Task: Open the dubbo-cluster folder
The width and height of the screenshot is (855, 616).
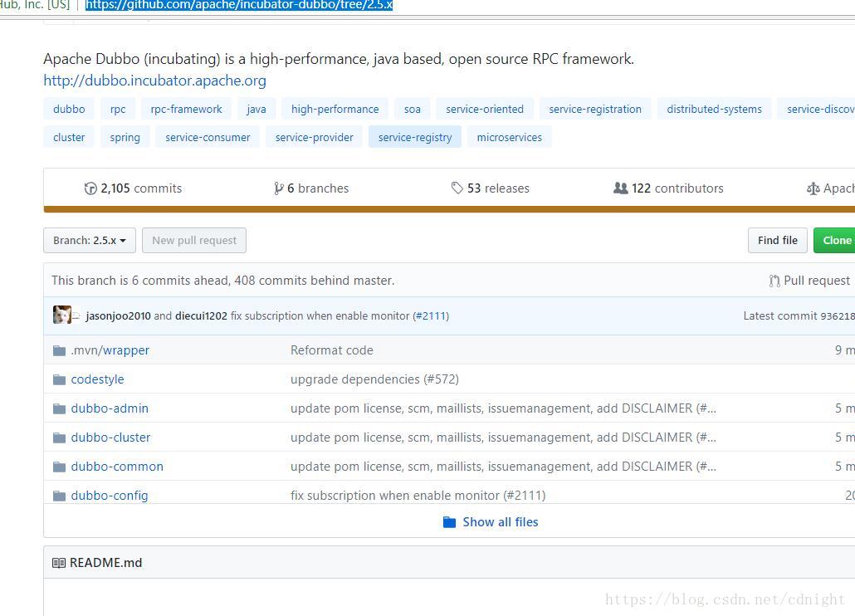Action: (x=110, y=438)
